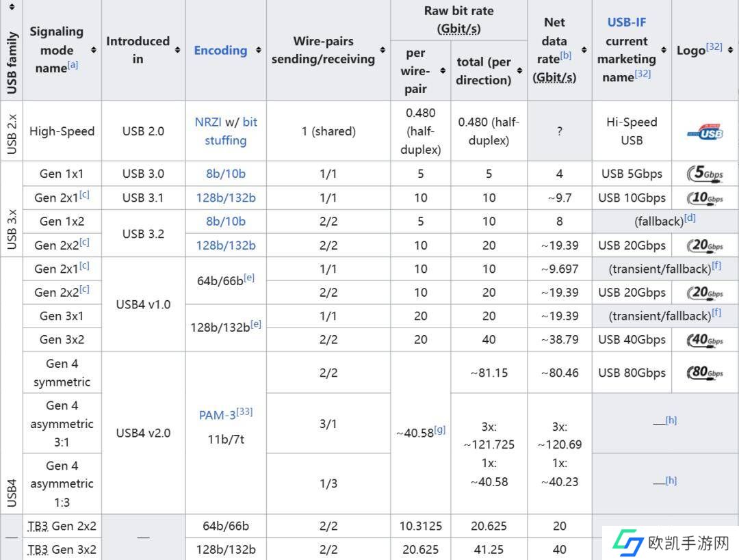The image size is (739, 560).
Task: Jump to footnote [d] next to (fallback)
Action: [690, 217]
